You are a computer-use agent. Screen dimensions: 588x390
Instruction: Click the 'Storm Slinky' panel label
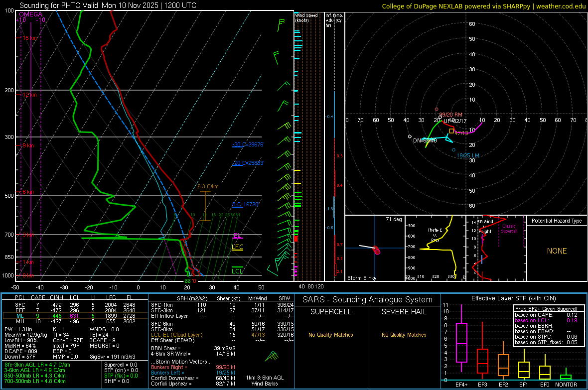(x=362, y=278)
